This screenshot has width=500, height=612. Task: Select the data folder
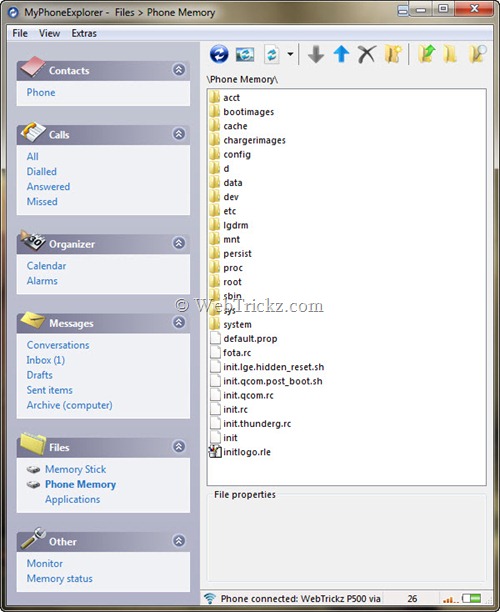click(x=233, y=183)
